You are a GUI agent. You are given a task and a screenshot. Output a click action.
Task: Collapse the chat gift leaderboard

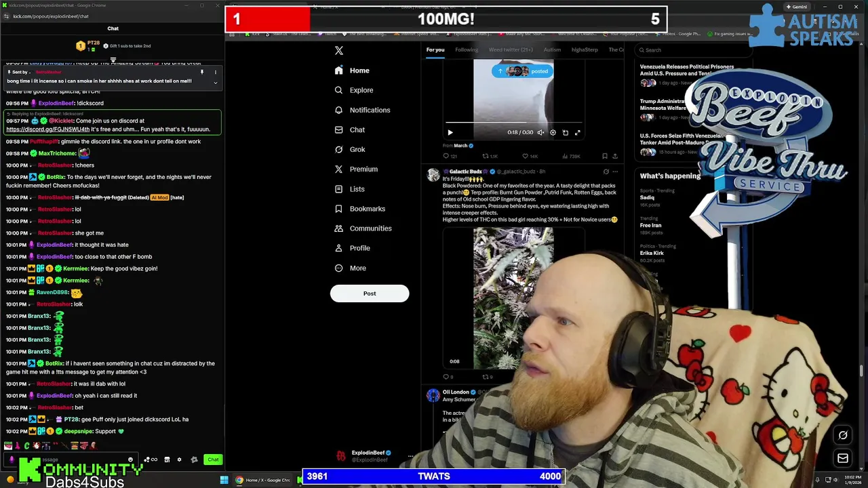point(113,60)
